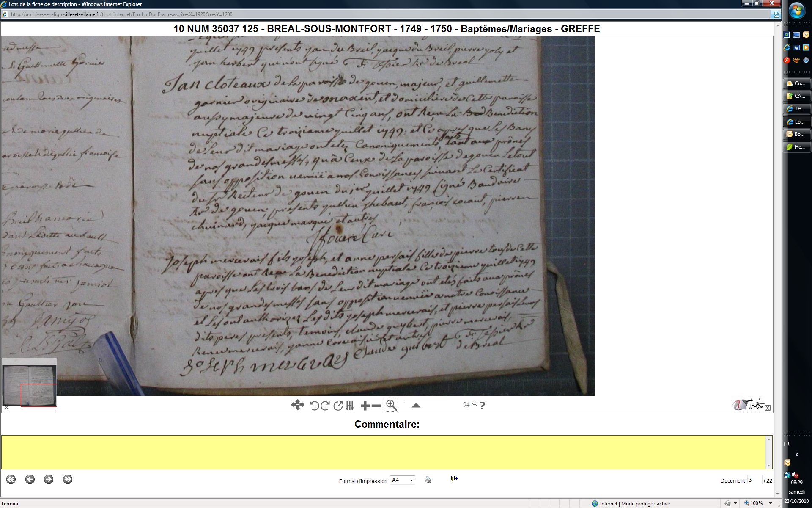Click the page overview thumbnail

[29, 383]
